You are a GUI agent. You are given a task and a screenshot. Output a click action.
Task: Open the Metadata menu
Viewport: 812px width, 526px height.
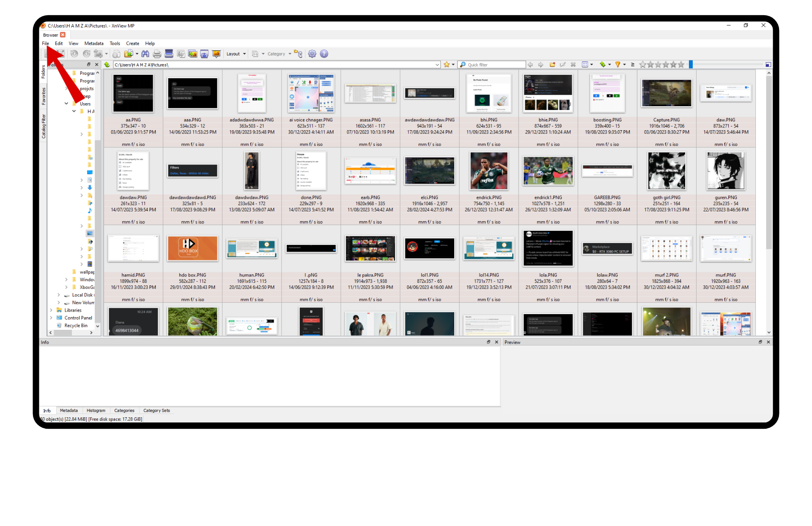(x=93, y=44)
